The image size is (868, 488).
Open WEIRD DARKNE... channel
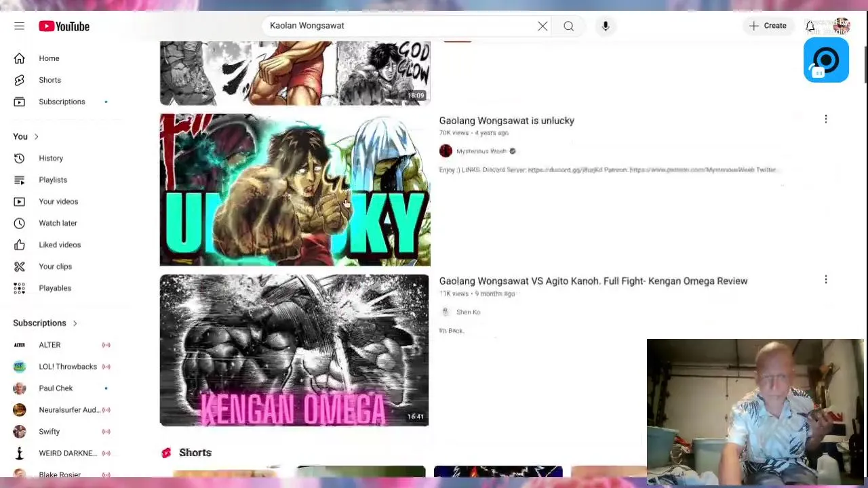click(66, 453)
